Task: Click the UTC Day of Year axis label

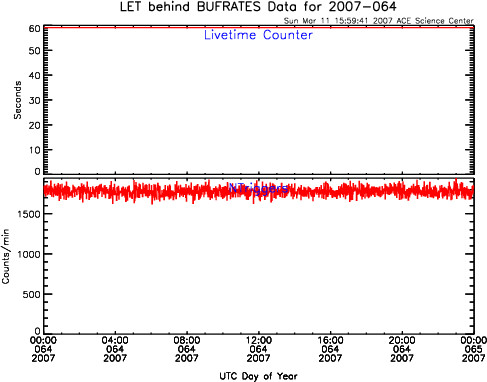Action: [x=258, y=376]
